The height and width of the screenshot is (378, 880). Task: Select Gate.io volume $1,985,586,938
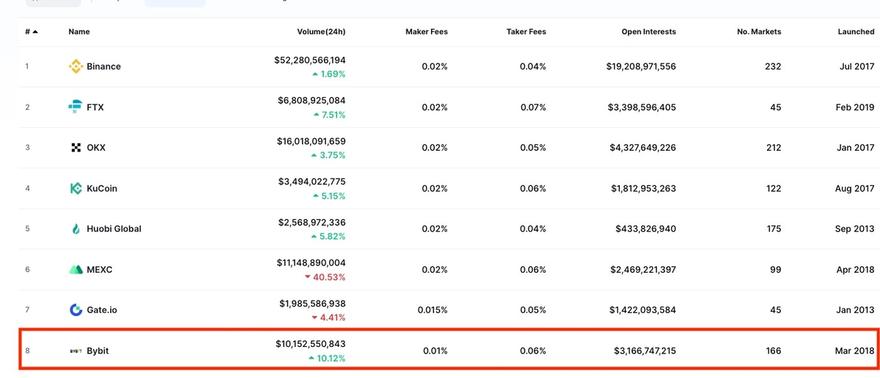pos(313,303)
